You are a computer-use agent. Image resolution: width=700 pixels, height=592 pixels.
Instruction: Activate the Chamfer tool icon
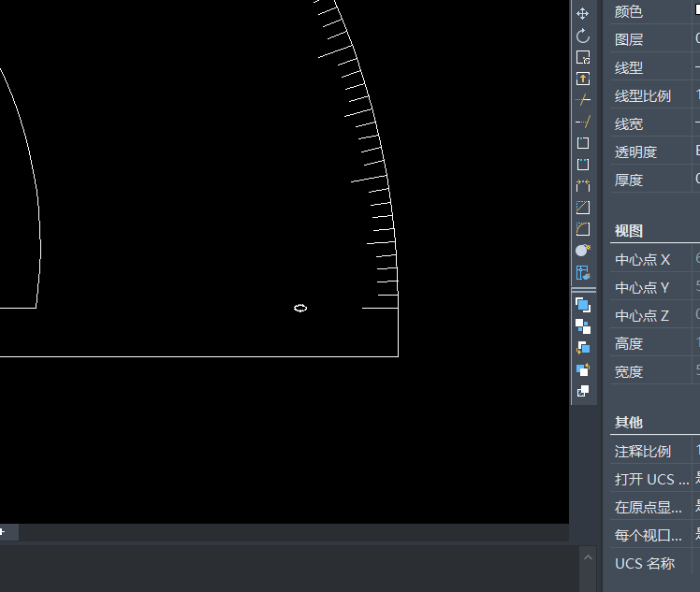coord(583,207)
